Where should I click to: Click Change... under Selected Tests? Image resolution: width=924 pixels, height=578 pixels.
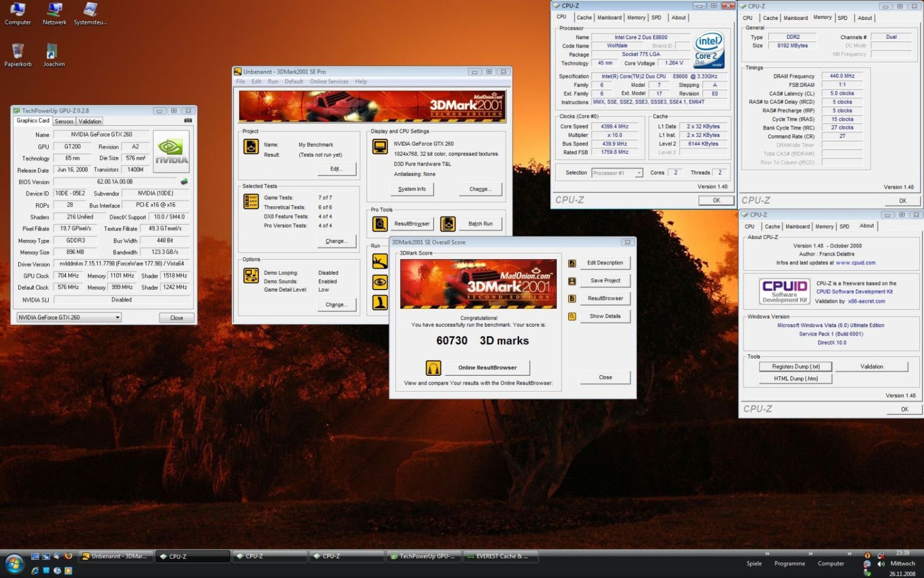point(337,241)
